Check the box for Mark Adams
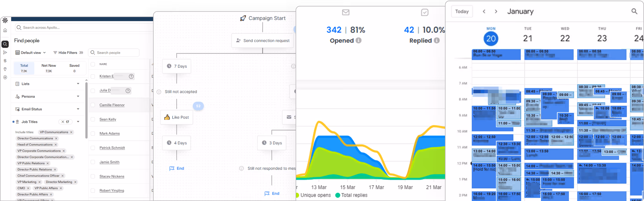The height and width of the screenshot is (201, 644). coord(93,134)
